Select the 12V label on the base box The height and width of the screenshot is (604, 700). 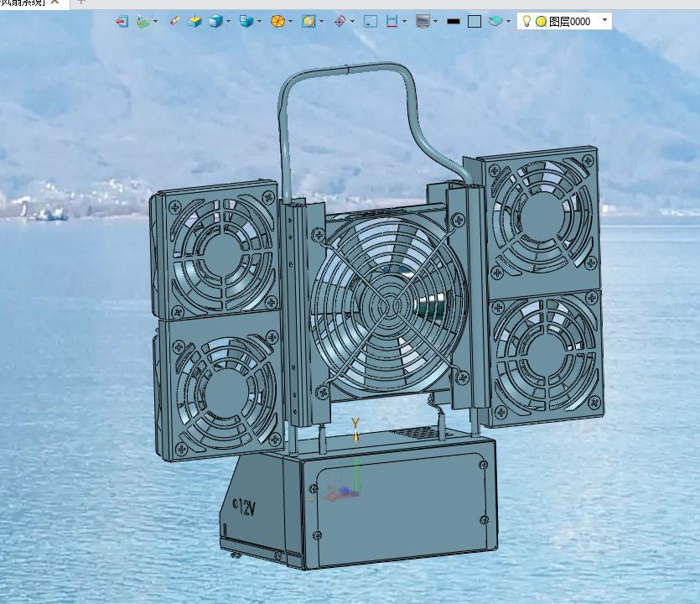244,508
